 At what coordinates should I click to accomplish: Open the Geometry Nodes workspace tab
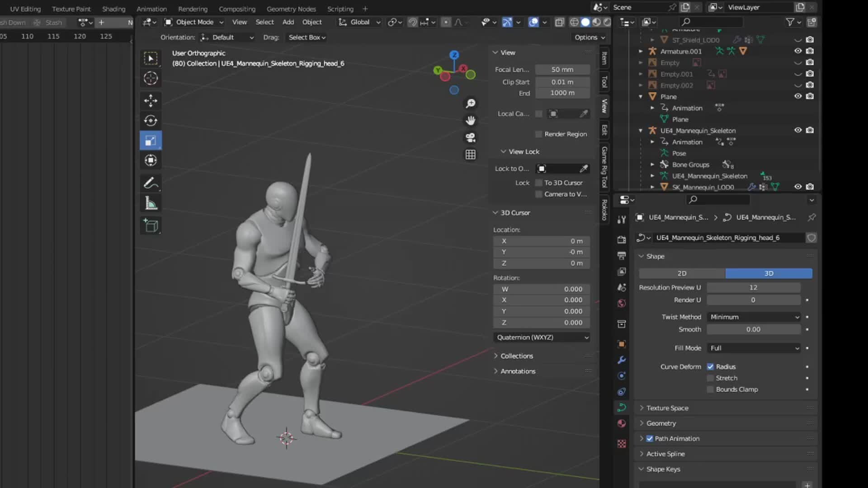291,9
